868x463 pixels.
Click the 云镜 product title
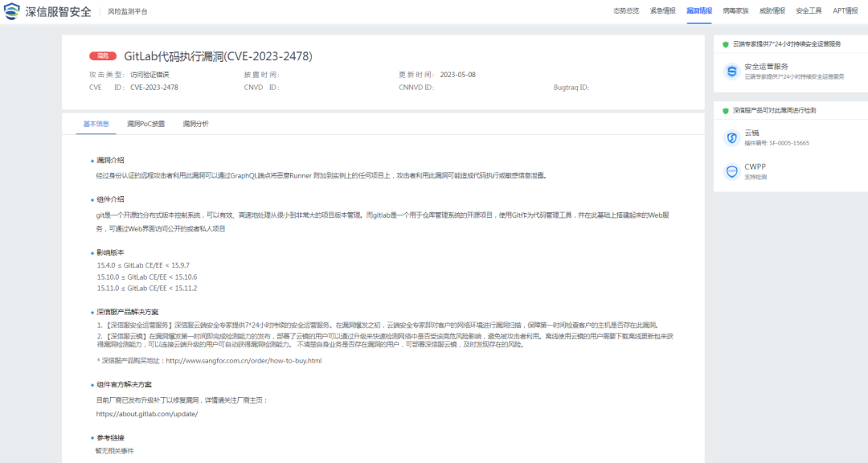click(751, 133)
